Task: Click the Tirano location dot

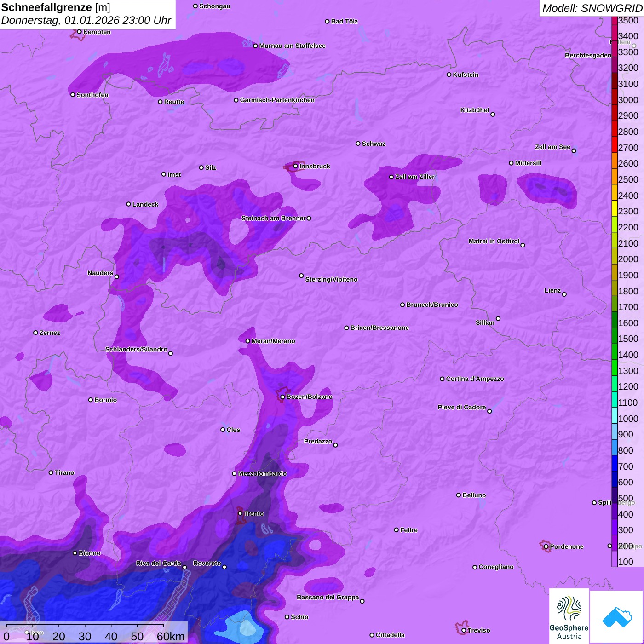Action: click(x=51, y=472)
